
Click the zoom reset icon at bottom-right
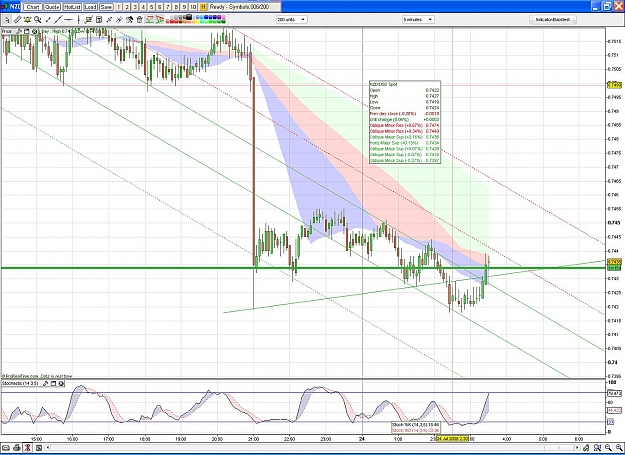click(x=597, y=447)
